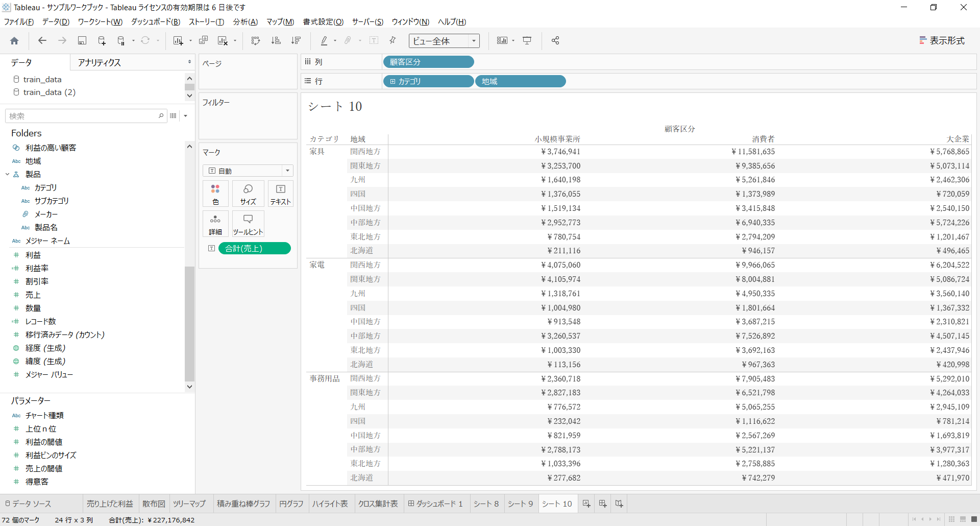Redo with the forward arrow toolbar icon
The image size is (980, 526).
pos(62,41)
